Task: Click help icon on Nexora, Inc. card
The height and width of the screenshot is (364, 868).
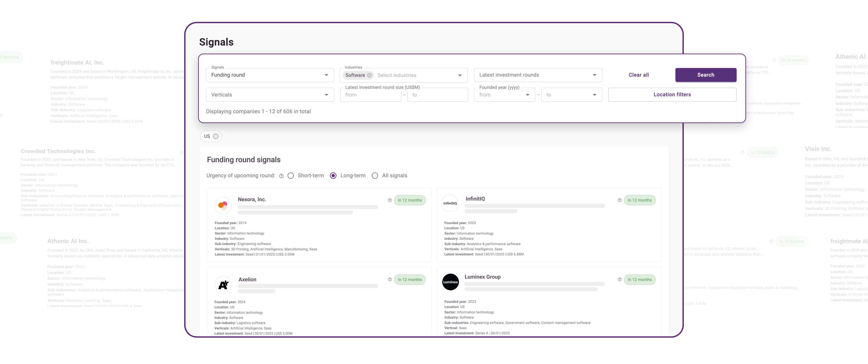Action: (390, 200)
